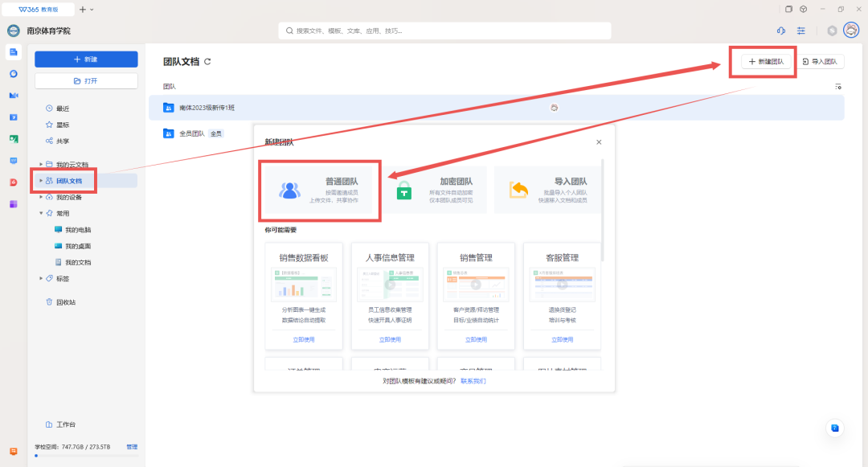The width and height of the screenshot is (868, 467).
Task: Play the 人事信息管理 template preview
Action: point(390,285)
